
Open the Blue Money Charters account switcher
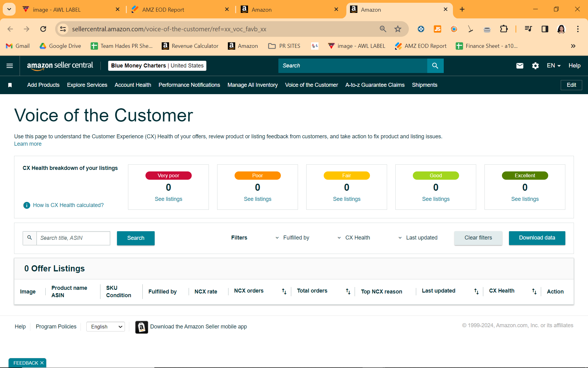(157, 66)
